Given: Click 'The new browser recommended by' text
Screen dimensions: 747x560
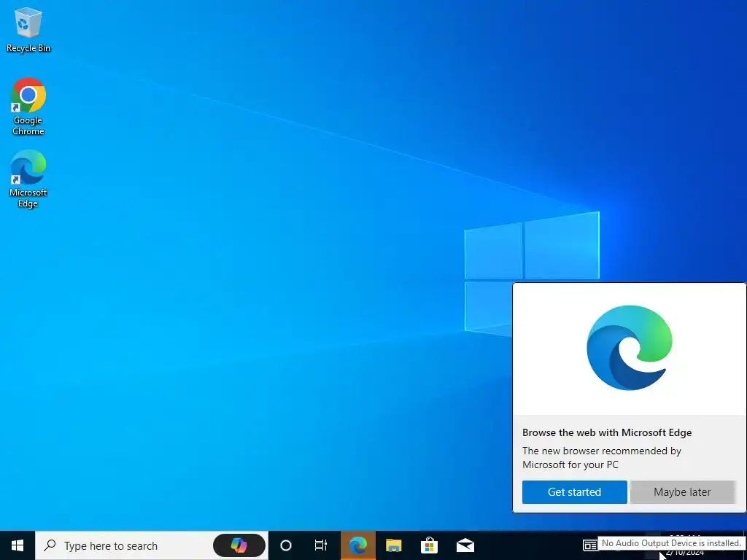Looking at the screenshot, I should pyautogui.click(x=602, y=451).
